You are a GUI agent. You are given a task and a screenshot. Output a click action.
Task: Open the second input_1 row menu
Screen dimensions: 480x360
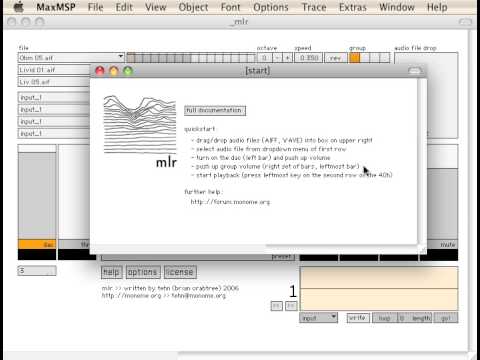click(x=54, y=110)
